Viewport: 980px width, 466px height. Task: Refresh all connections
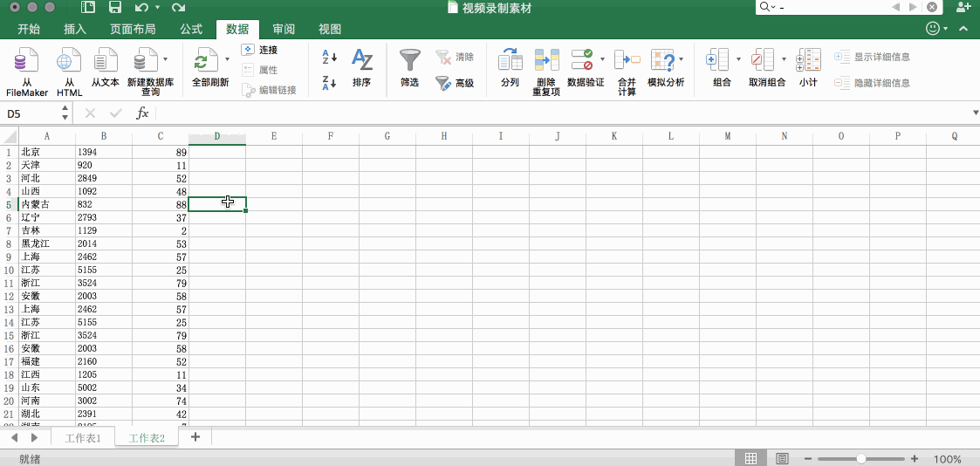pos(209,69)
